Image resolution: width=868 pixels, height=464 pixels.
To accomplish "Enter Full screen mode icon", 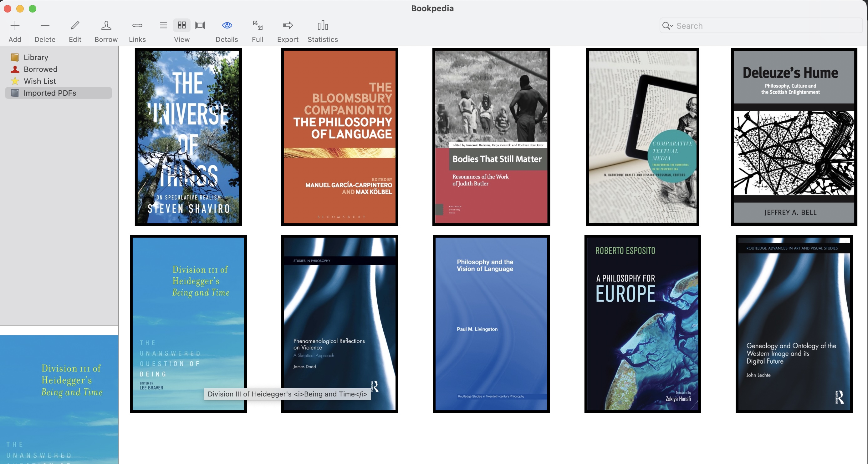I will click(x=258, y=25).
